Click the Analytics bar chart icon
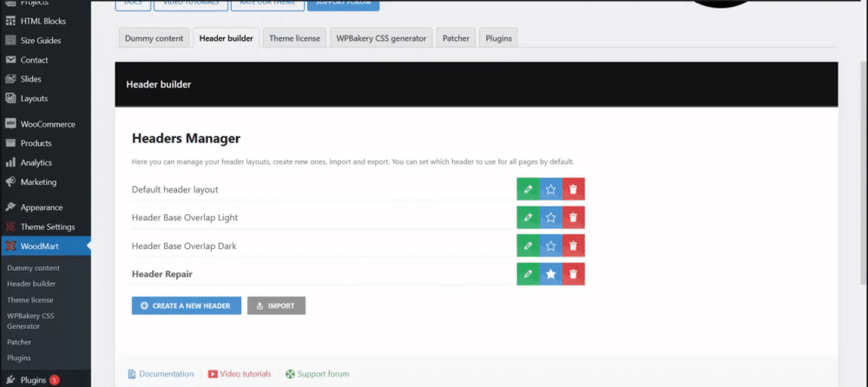Viewport: 868px width, 387px height. click(10, 163)
